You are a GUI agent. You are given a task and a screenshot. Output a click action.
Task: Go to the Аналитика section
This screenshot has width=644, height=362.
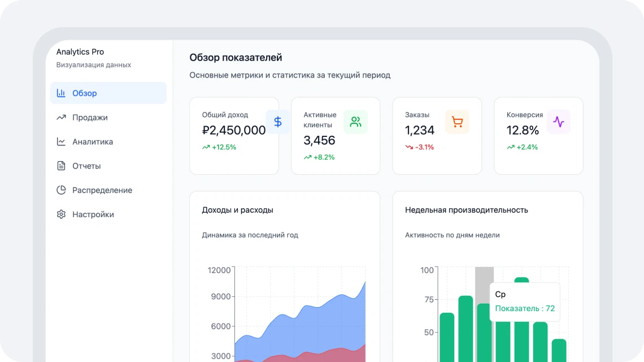click(93, 142)
